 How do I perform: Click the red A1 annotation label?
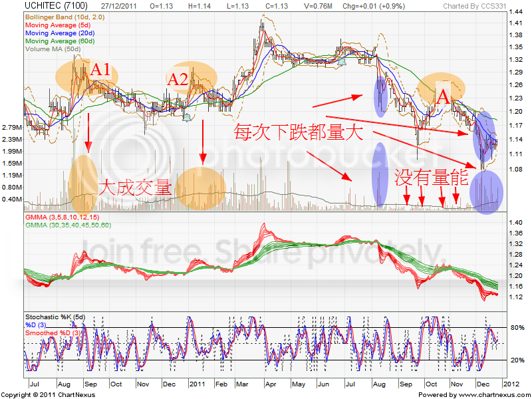click(104, 69)
